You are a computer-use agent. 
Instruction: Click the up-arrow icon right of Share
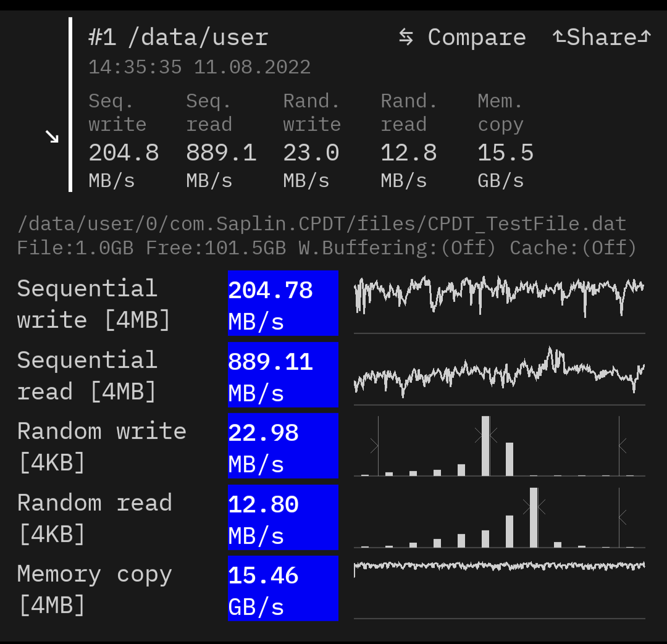[x=644, y=37]
